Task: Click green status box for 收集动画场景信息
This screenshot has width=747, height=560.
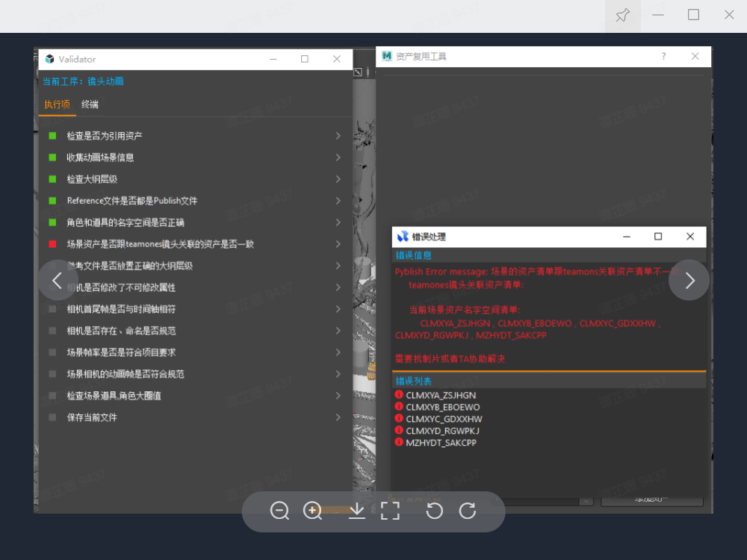Action: coord(52,157)
